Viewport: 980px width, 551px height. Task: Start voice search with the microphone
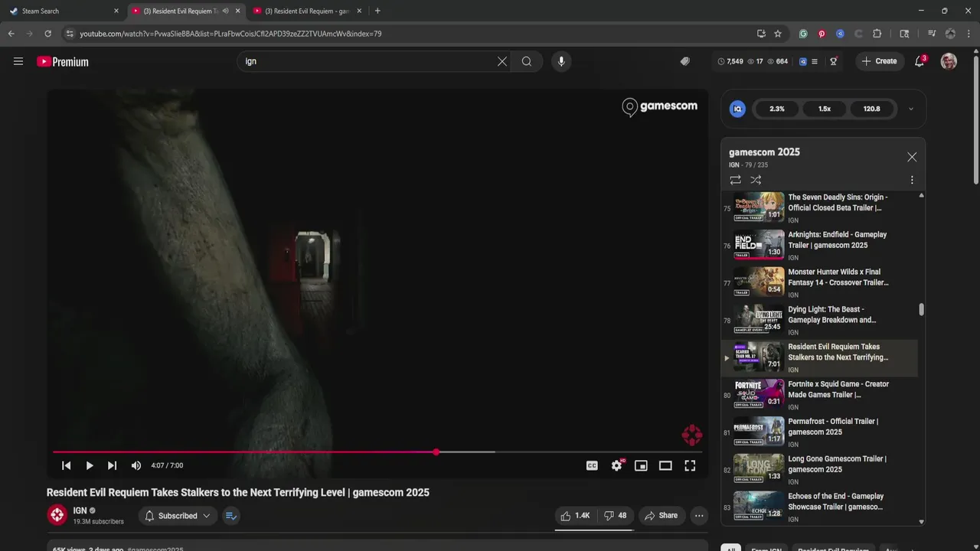point(561,61)
